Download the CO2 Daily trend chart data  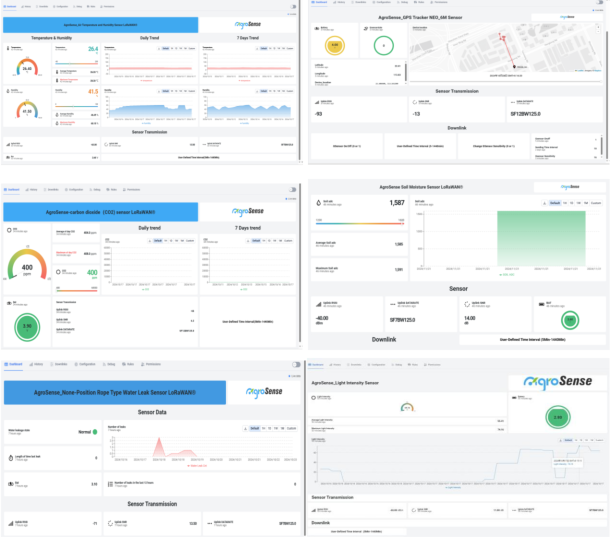pos(149,241)
